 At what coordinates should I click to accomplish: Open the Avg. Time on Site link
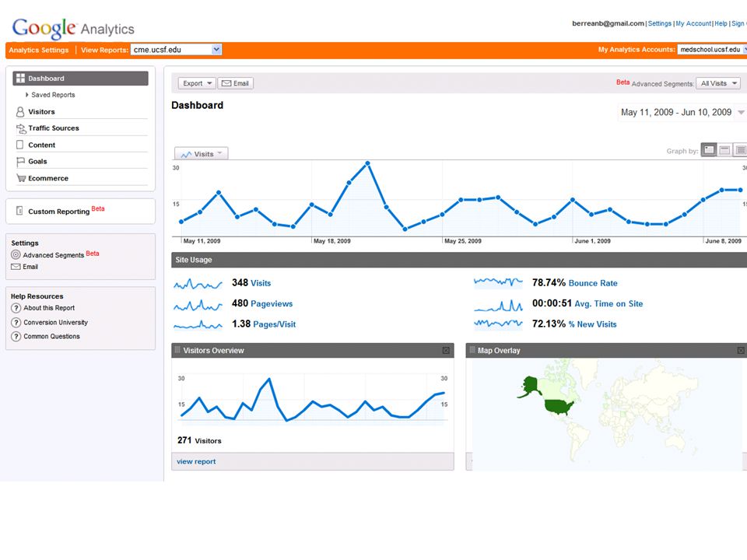tap(608, 303)
